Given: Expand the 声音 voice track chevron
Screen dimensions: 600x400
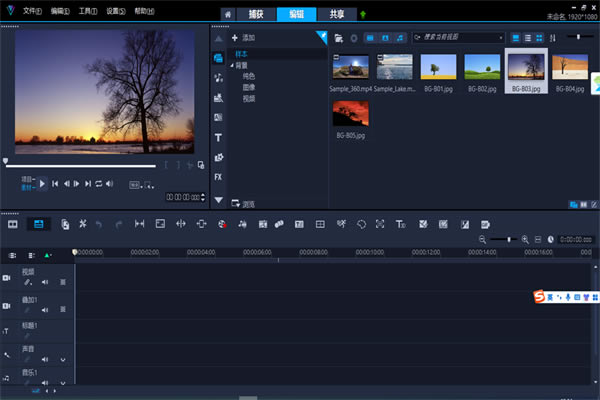Looking at the screenshot, I should coord(63,359).
